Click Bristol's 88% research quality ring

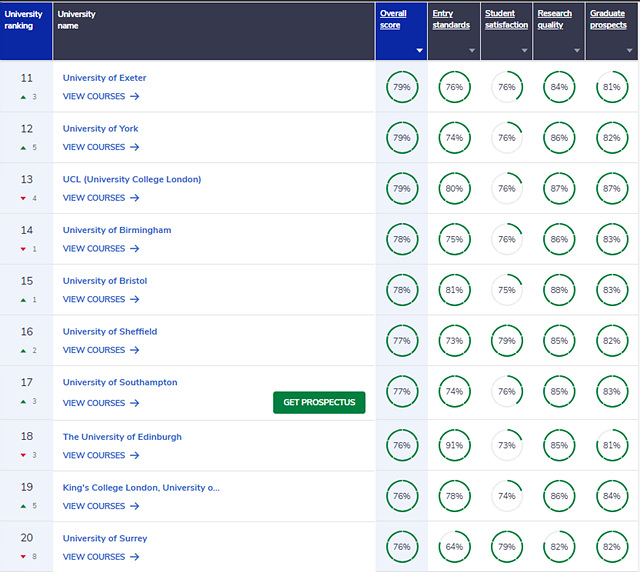559,290
